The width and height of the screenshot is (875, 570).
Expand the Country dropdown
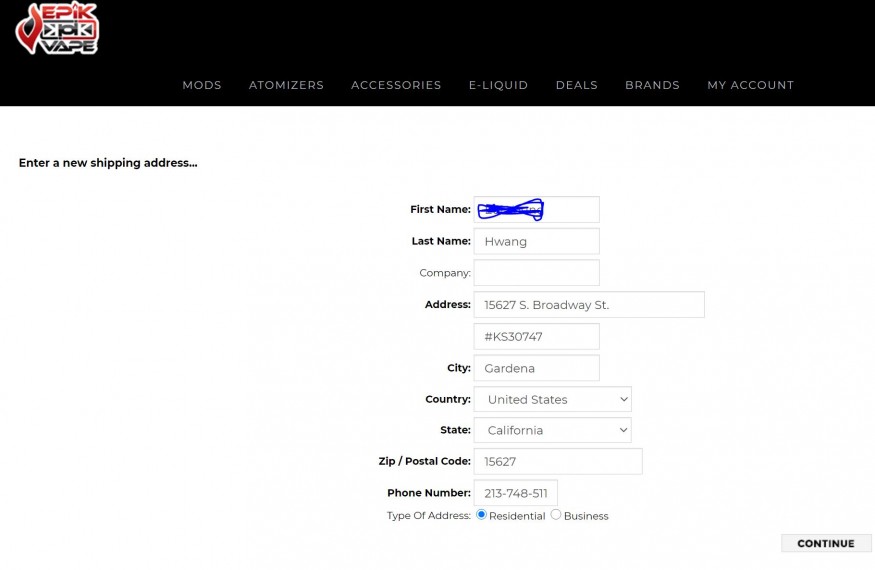point(552,399)
